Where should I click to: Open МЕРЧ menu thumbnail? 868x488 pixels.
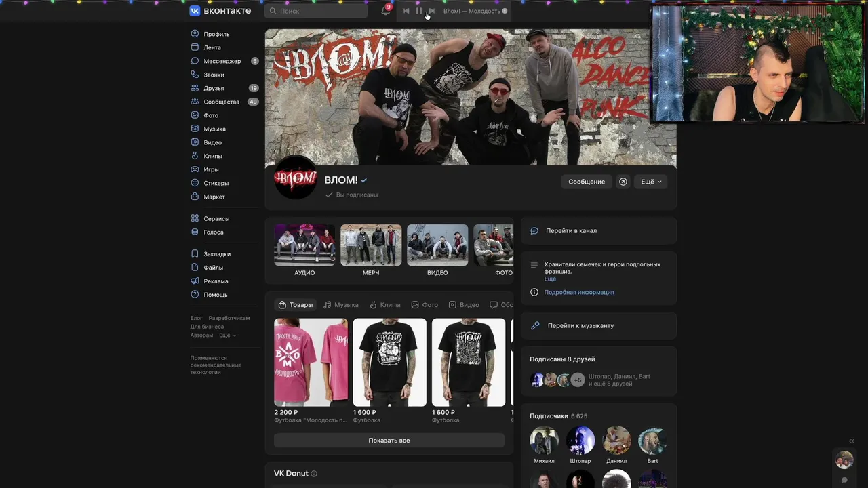click(x=371, y=250)
